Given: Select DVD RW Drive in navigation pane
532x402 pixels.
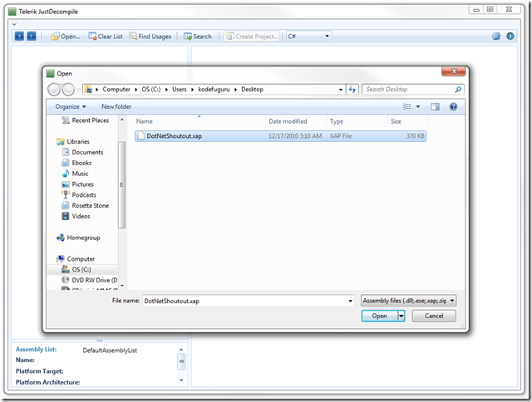Looking at the screenshot, I should [89, 280].
